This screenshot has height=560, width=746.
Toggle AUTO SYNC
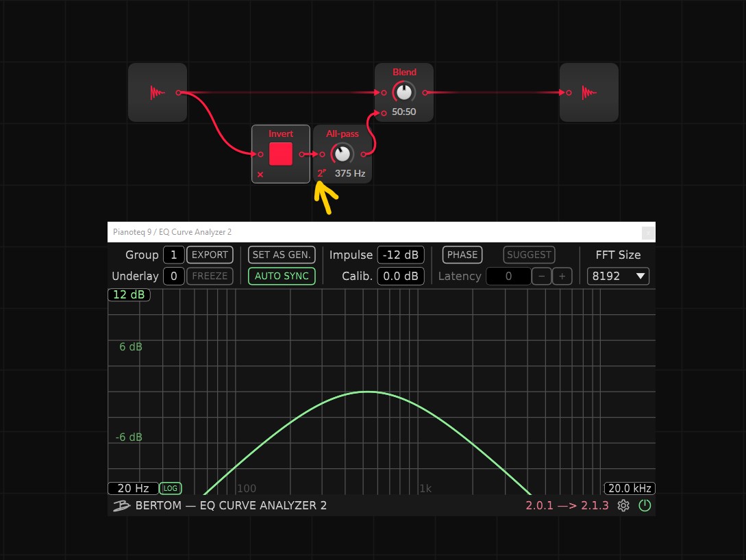pos(282,276)
